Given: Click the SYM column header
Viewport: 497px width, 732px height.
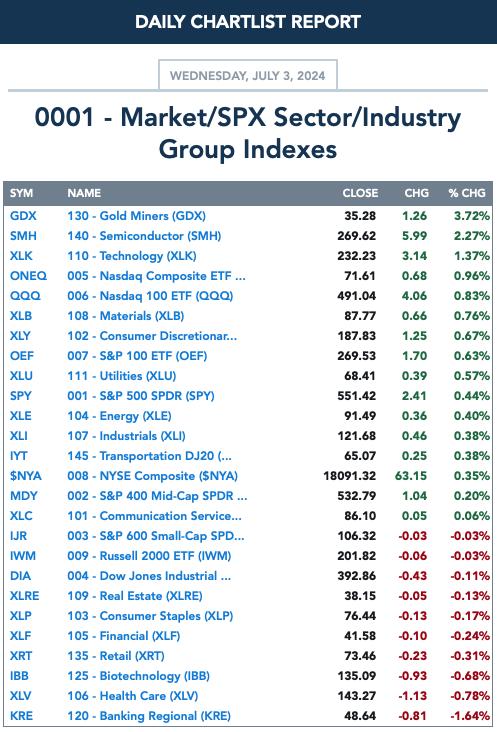Looking at the screenshot, I should (21, 193).
